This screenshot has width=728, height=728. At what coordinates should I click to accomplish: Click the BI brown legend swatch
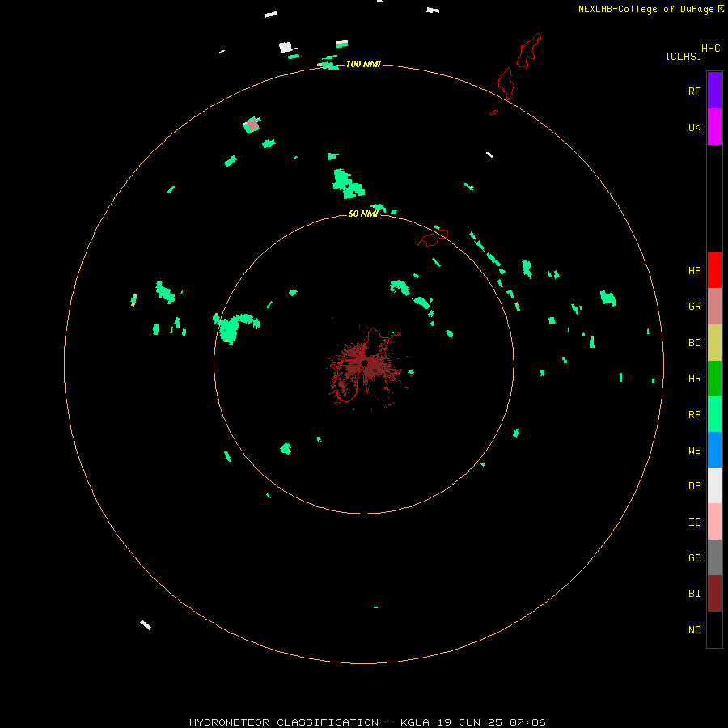coord(714,594)
